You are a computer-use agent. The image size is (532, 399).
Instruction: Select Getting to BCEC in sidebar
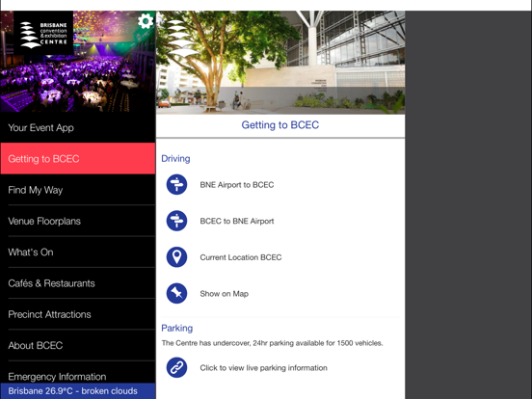(78, 158)
